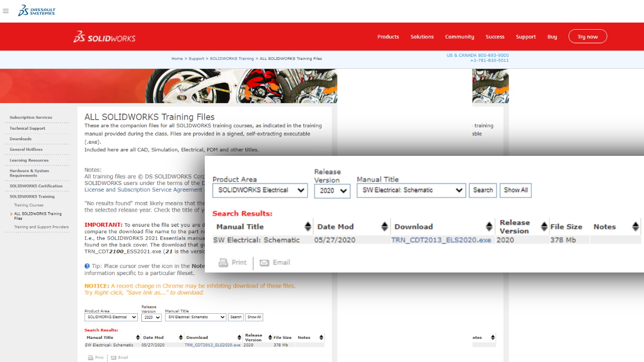Download TRN_CDT2013_ELS2020.exe file link
This screenshot has height=362, width=644.
[x=441, y=240]
